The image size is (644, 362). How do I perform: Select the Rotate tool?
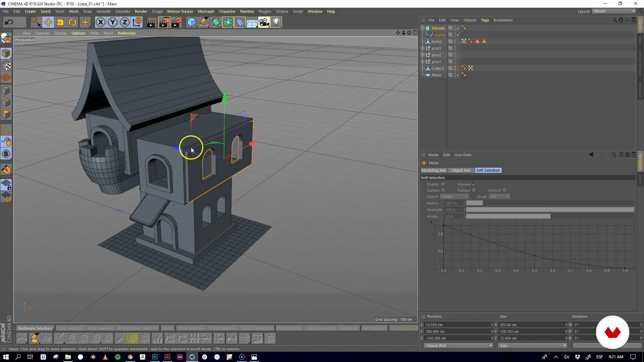pyautogui.click(x=72, y=22)
